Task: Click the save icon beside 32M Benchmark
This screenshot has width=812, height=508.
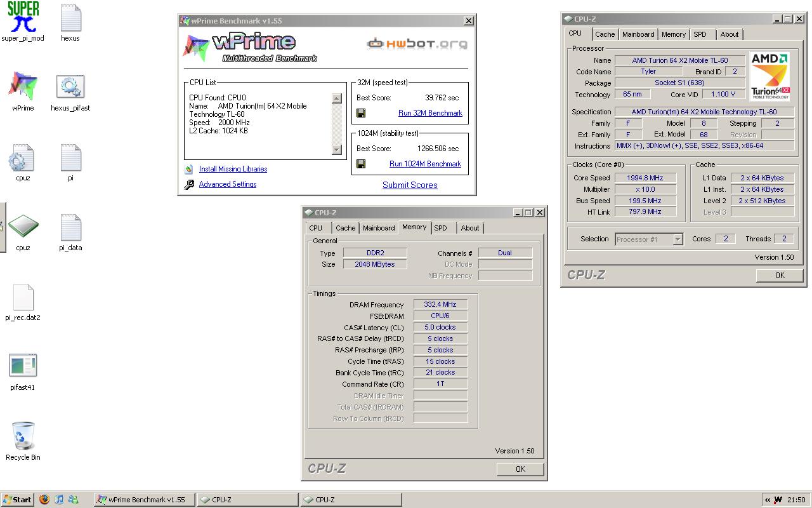Action: coord(361,113)
